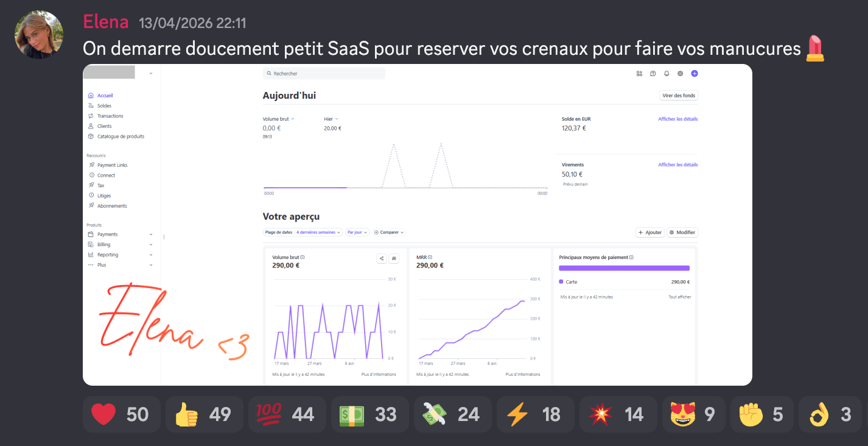The height and width of the screenshot is (446, 868).
Task: Open the Volume brut dropdown under Aujourd'hui
Action: point(278,119)
